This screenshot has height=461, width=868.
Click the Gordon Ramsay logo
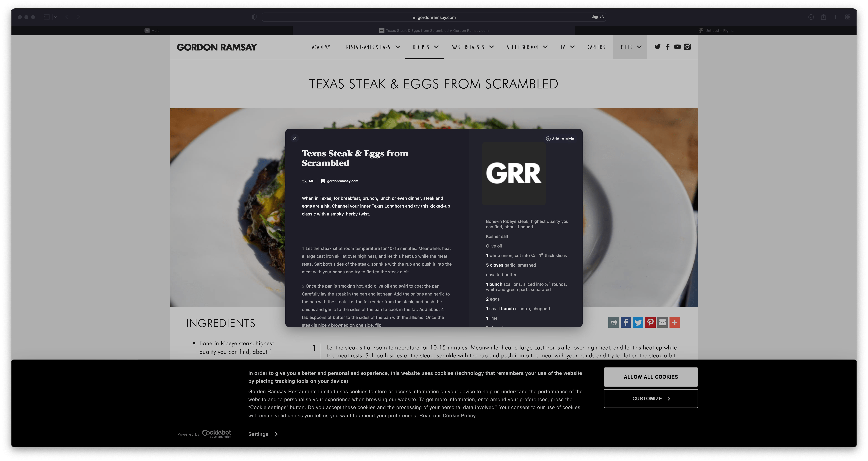click(x=217, y=47)
